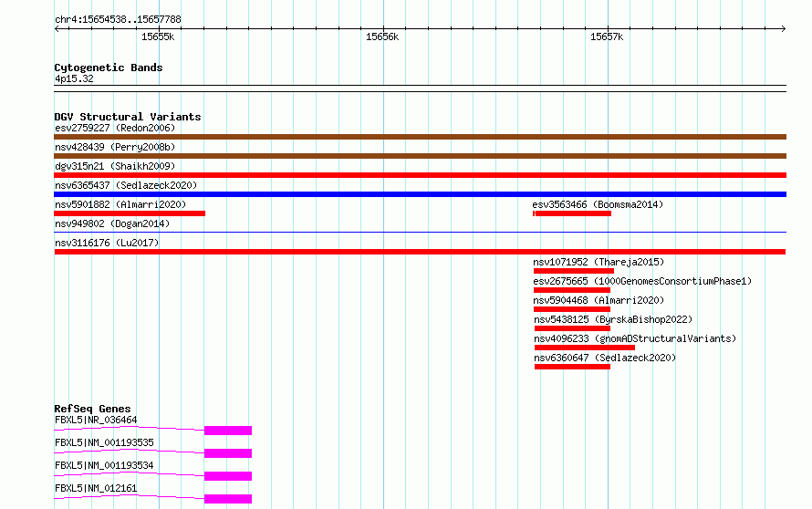Image resolution: width=812 pixels, height=509 pixels.
Task: Open the esv3563466 (Boomsma2014) label
Action: click(598, 204)
